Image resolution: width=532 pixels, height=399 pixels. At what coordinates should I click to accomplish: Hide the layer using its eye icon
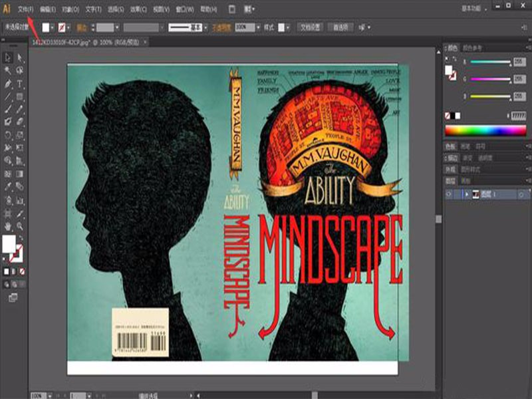click(449, 194)
